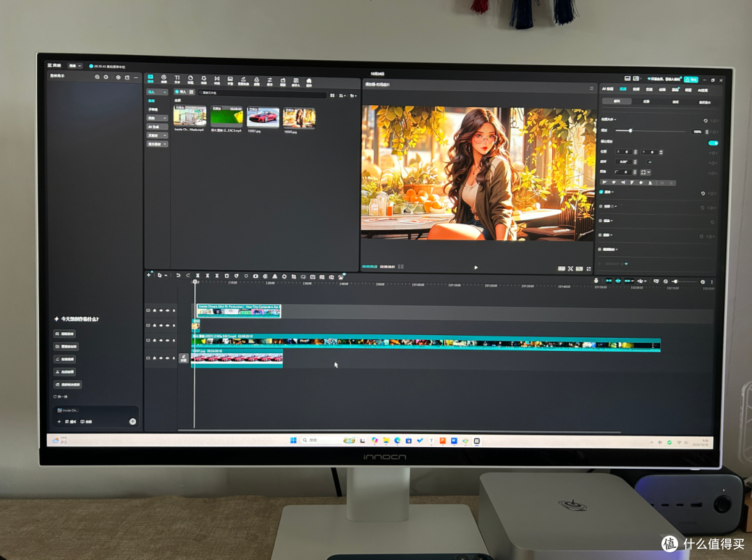This screenshot has width=752, height=560.
Task: Open the Effects tab with the star icon
Action: 203,79
